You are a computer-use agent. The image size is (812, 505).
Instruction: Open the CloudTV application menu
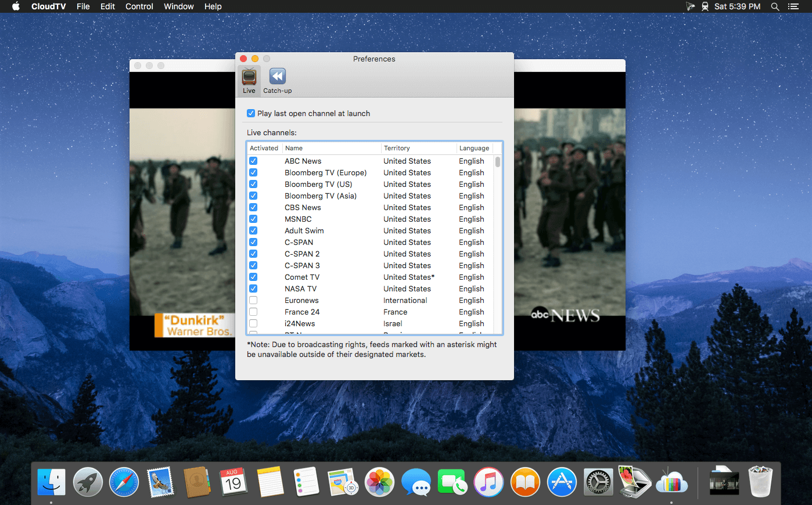[x=48, y=6]
